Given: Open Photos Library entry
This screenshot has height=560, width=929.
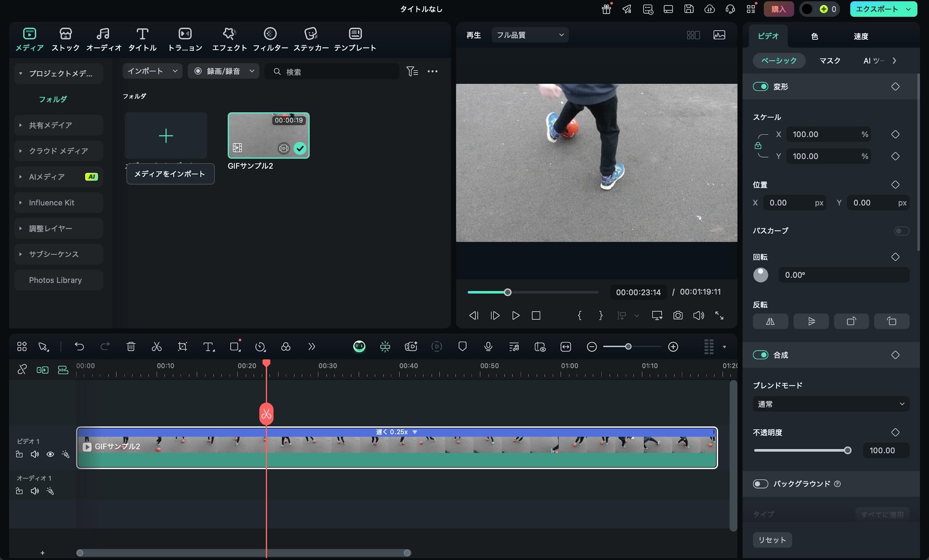Looking at the screenshot, I should 58,280.
